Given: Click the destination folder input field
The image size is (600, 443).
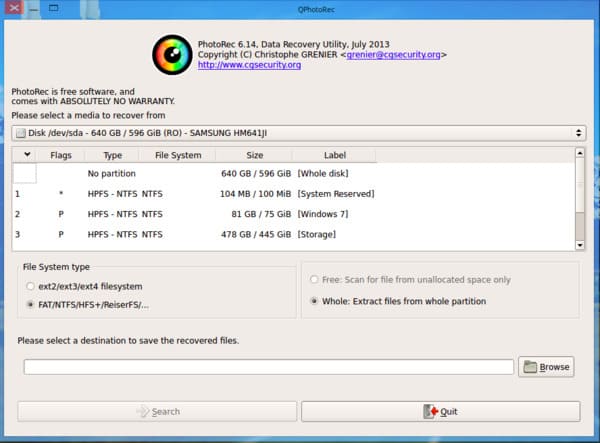Looking at the screenshot, I should pyautogui.click(x=269, y=367).
